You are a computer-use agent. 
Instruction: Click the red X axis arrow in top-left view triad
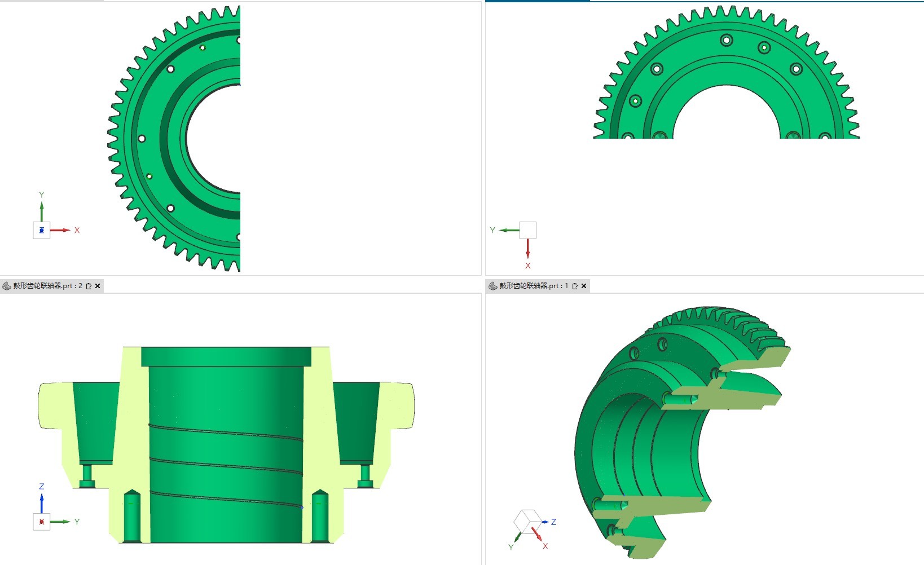point(60,230)
